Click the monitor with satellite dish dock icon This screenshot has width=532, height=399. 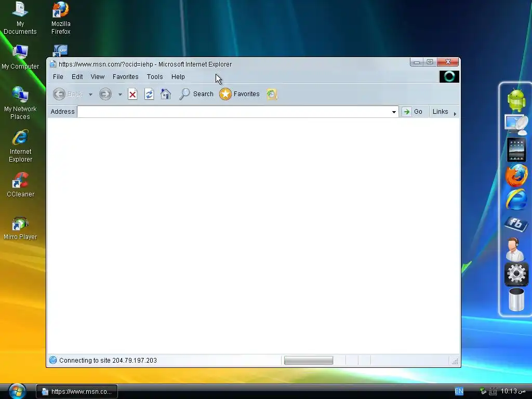click(516, 125)
